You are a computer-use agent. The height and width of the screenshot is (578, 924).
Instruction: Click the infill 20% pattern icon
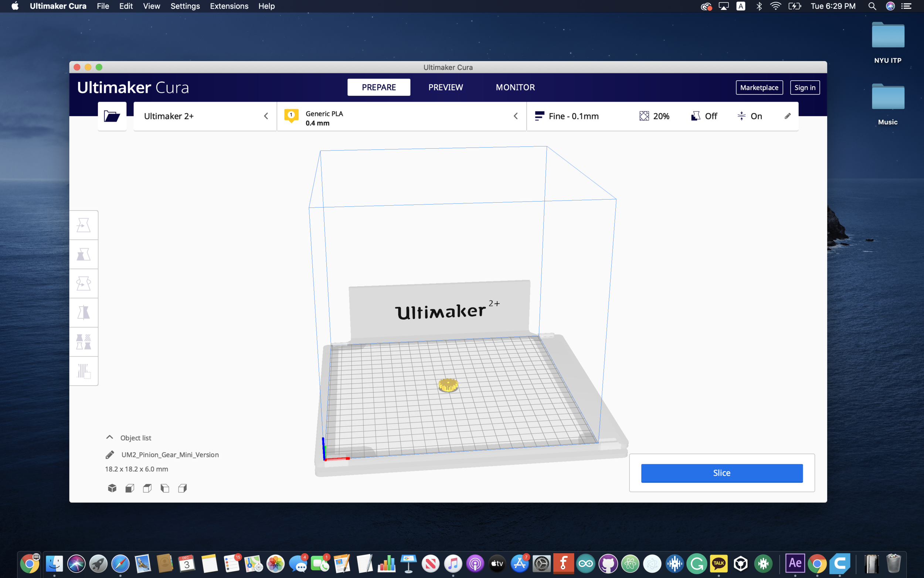point(644,116)
